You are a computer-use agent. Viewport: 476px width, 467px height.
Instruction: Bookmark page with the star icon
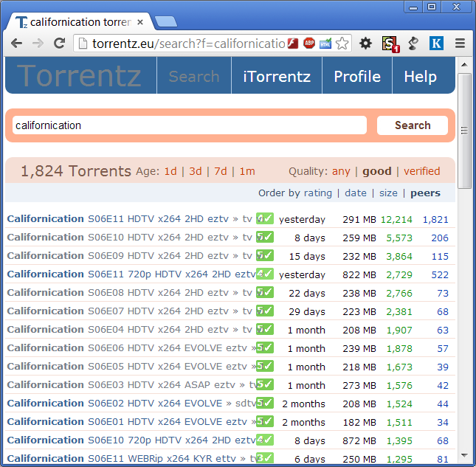[342, 44]
